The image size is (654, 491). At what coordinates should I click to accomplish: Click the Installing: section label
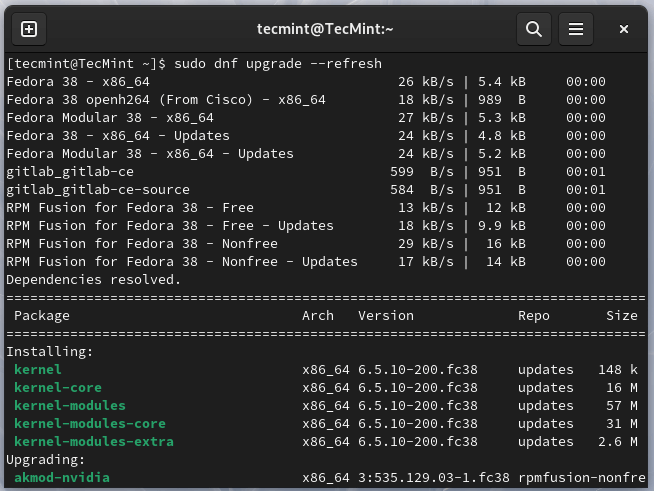tap(50, 352)
